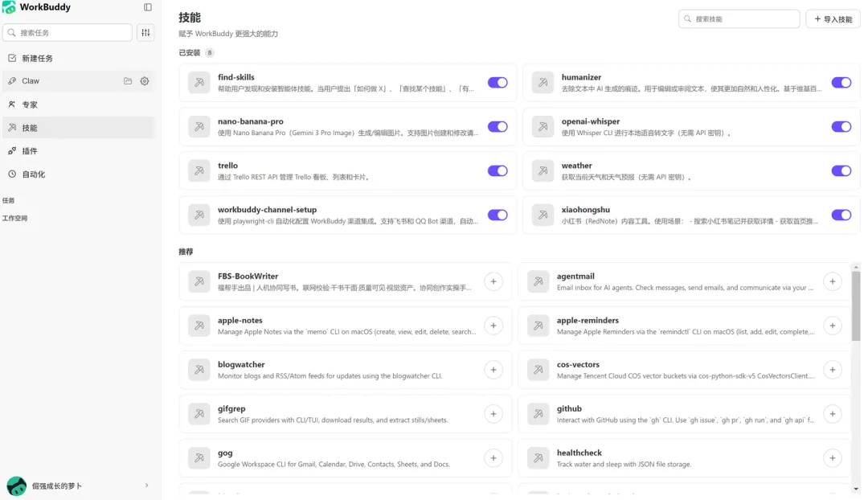Click the 搜索任务 search field

pyautogui.click(x=68, y=33)
